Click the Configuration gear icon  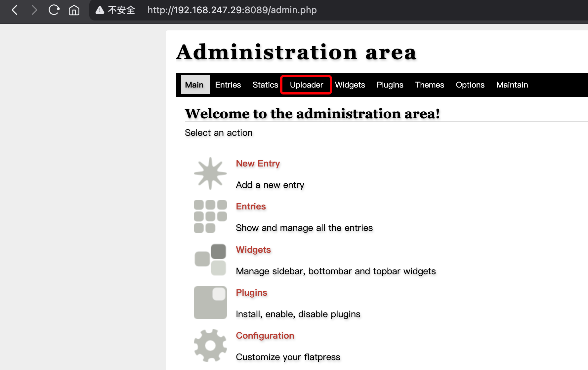(x=210, y=346)
